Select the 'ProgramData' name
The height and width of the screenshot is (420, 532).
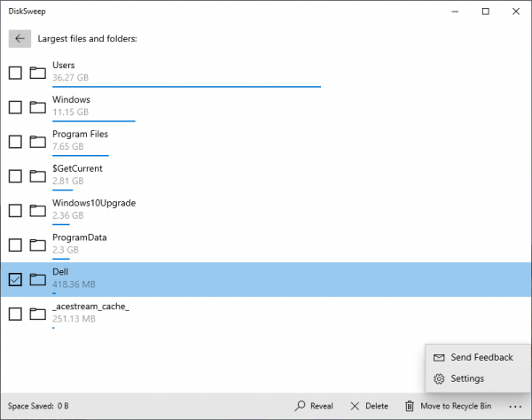80,237
